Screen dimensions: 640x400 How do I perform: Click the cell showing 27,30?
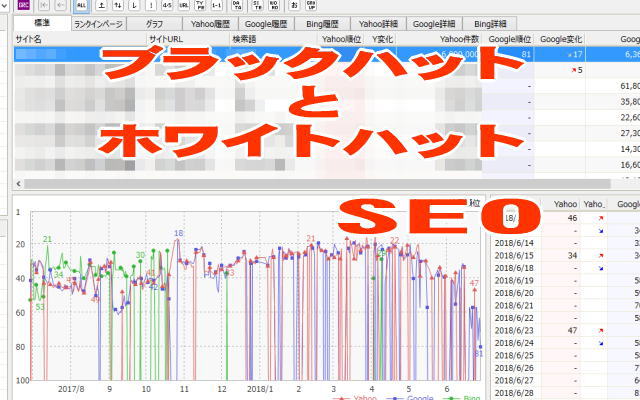[x=613, y=133]
